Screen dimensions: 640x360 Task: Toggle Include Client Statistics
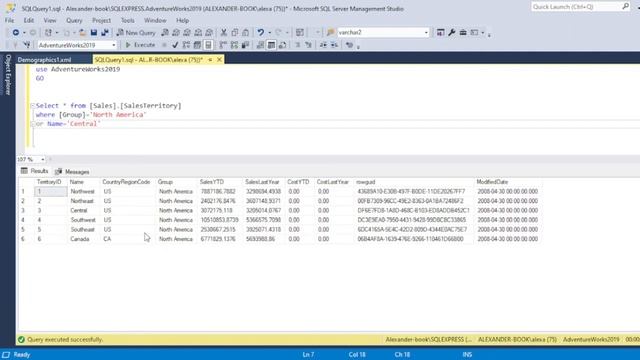pyautogui.click(x=245, y=45)
